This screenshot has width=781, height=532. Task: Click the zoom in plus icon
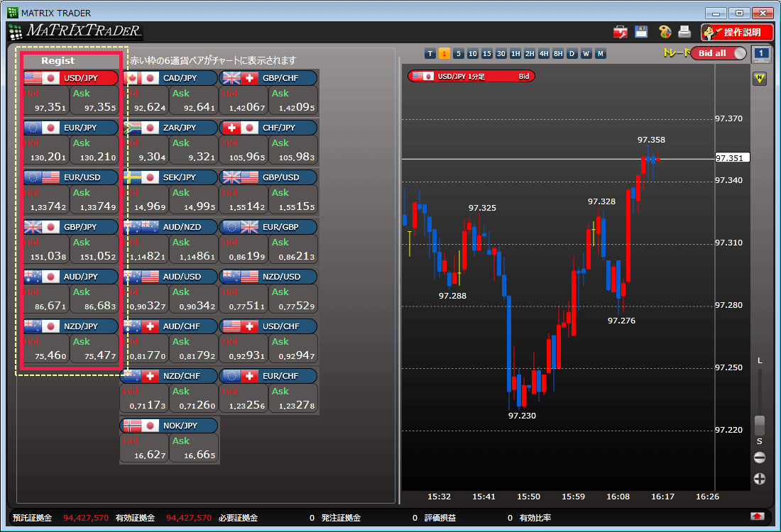760,479
